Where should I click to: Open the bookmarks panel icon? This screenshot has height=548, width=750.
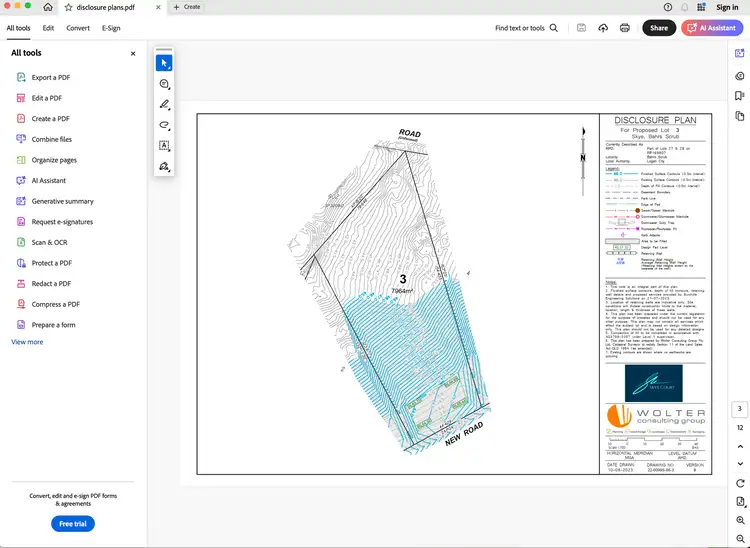[740, 96]
